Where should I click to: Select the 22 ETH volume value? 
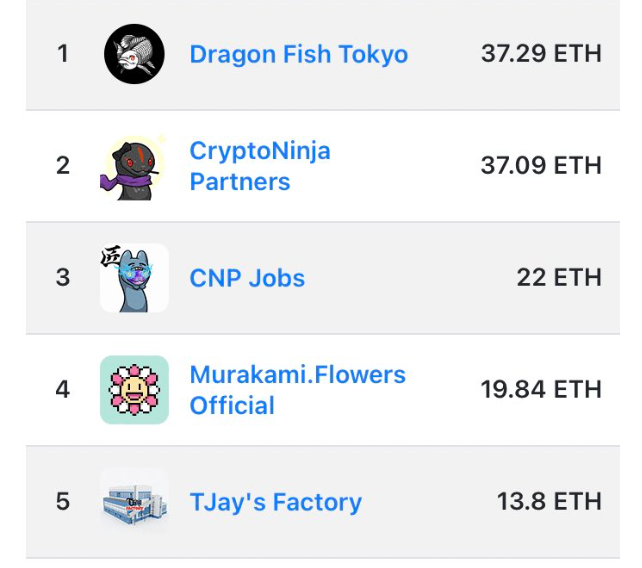(x=559, y=277)
